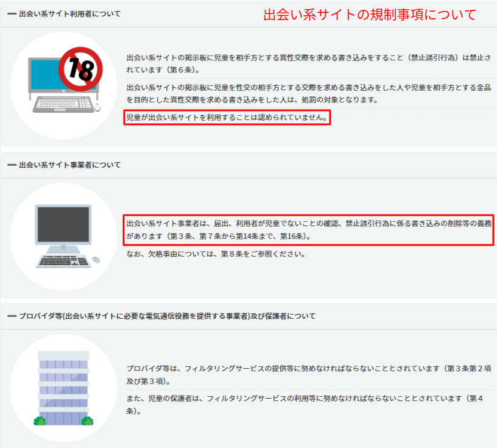Click the paragraph starting プロバイダ等は、フィルタリングサービスの提供等
Screen dimensions: 497x448
(309, 375)
